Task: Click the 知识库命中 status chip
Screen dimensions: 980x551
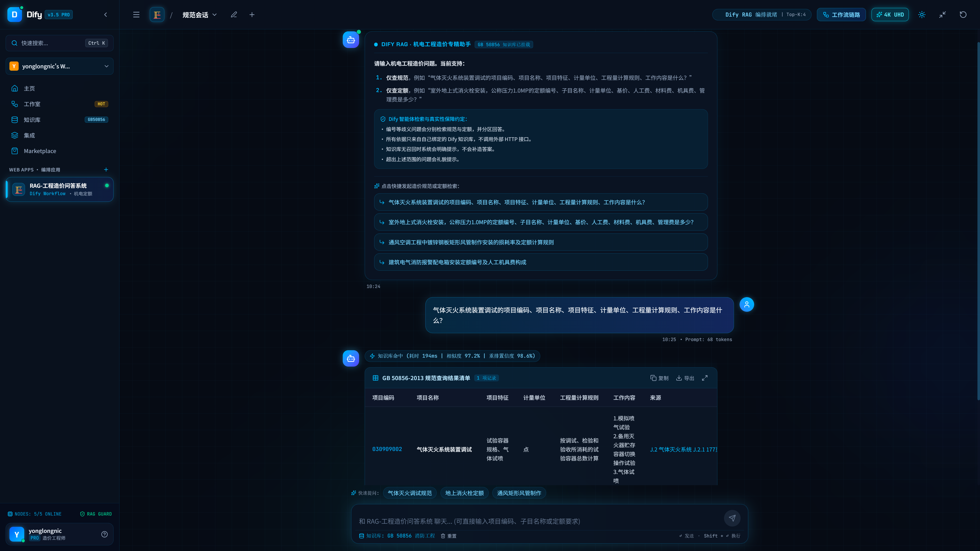Action: [x=452, y=356]
